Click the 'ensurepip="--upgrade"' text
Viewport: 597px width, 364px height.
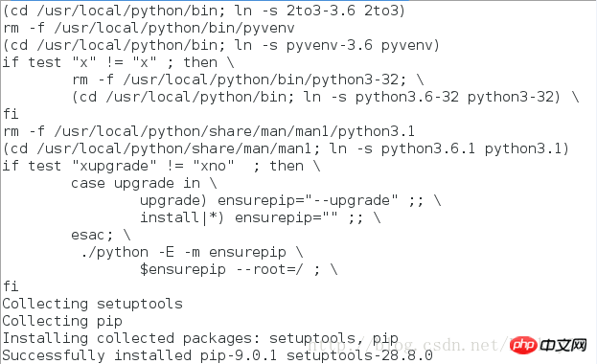(x=308, y=200)
